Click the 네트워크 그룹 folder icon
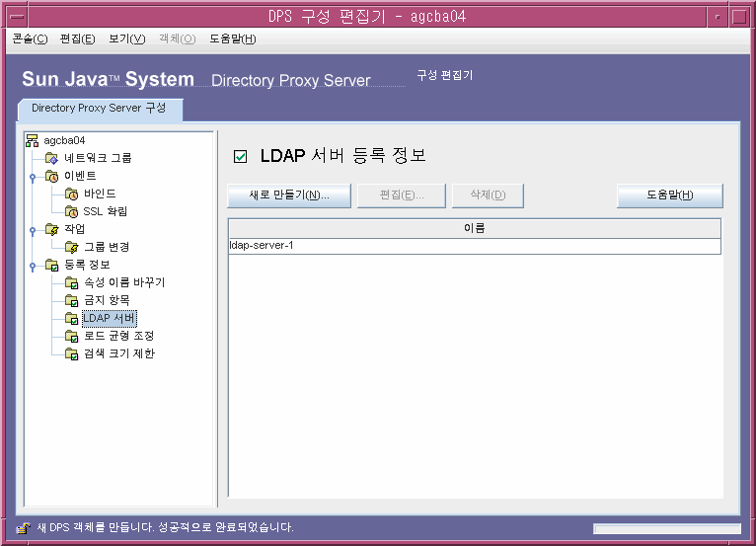 51,158
